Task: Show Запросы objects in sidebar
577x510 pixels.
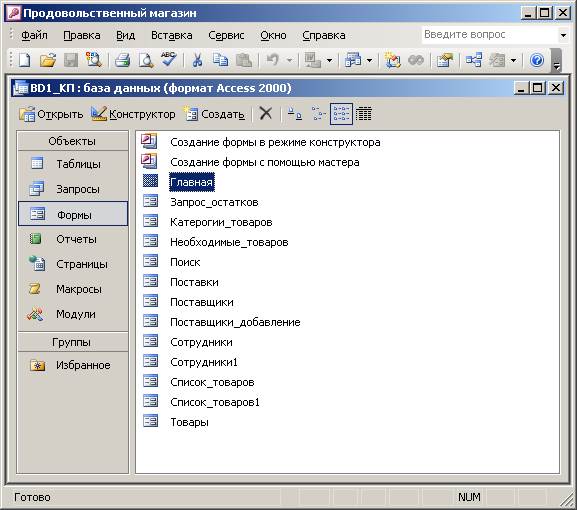Action: (72, 189)
